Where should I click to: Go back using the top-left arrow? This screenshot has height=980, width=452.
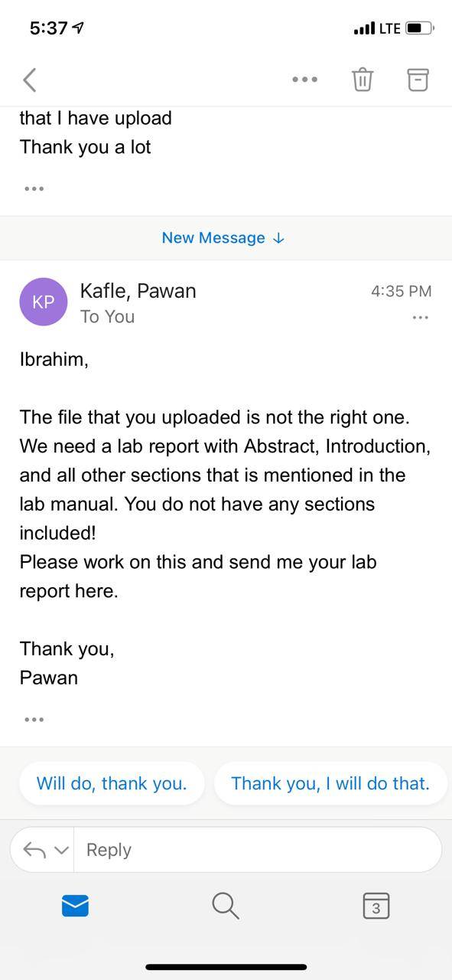[x=30, y=80]
